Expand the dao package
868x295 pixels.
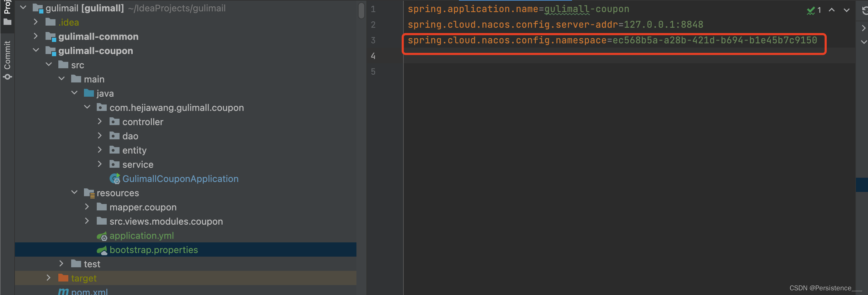[x=100, y=136]
